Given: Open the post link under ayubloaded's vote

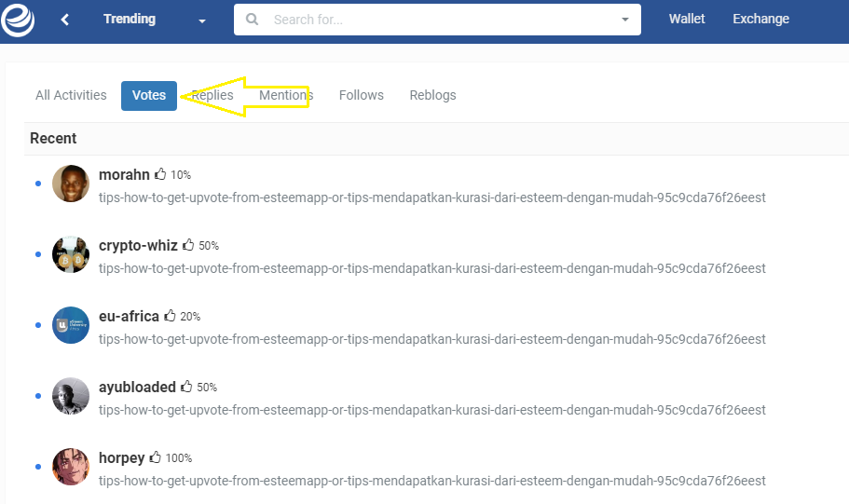Looking at the screenshot, I should pyautogui.click(x=432, y=410).
